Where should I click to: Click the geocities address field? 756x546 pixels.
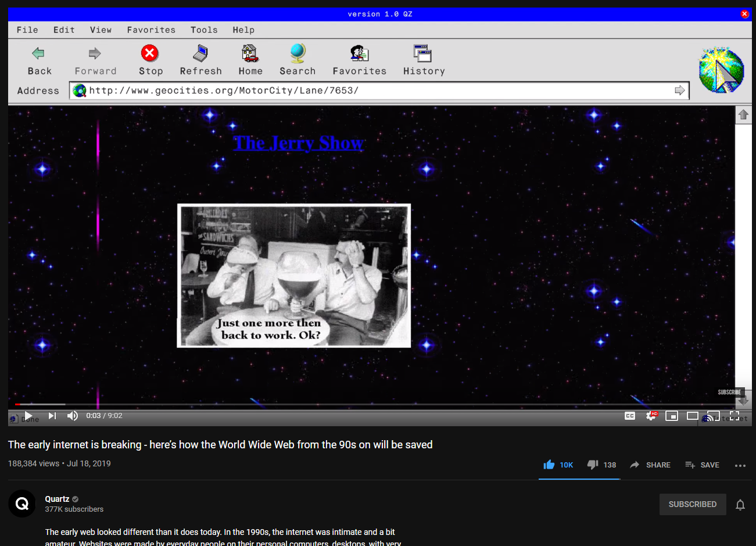[379, 91]
